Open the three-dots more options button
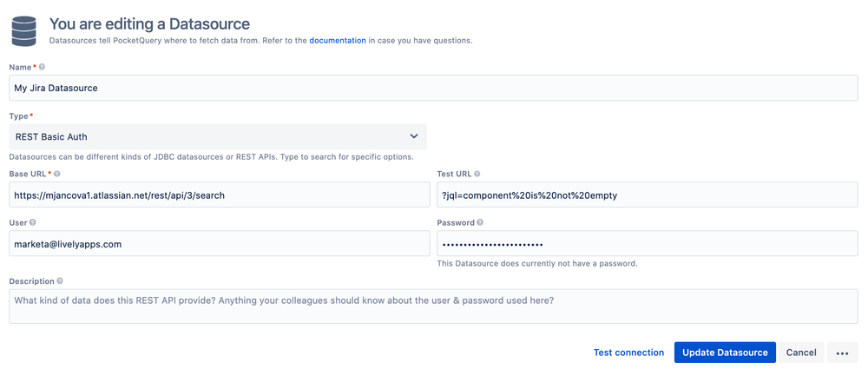 pos(843,353)
